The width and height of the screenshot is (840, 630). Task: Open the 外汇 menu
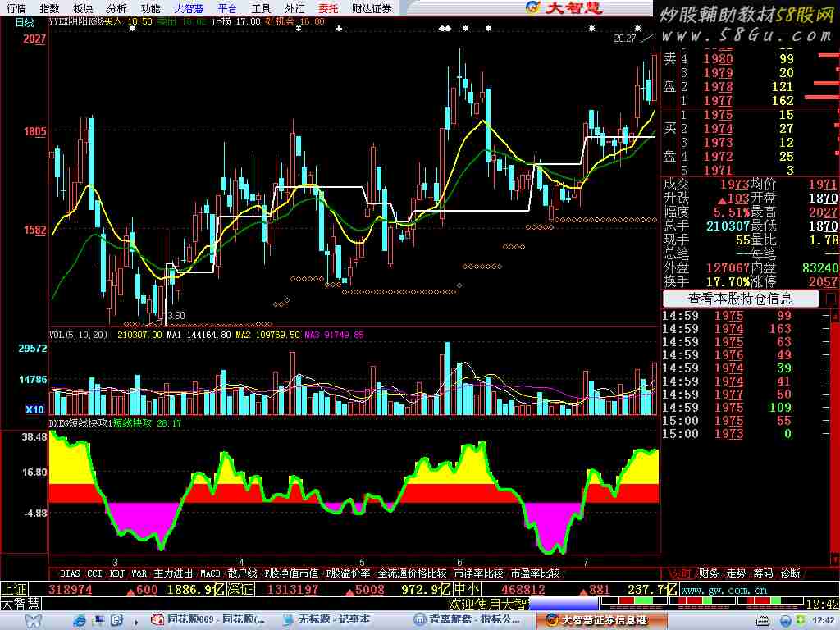coord(294,8)
